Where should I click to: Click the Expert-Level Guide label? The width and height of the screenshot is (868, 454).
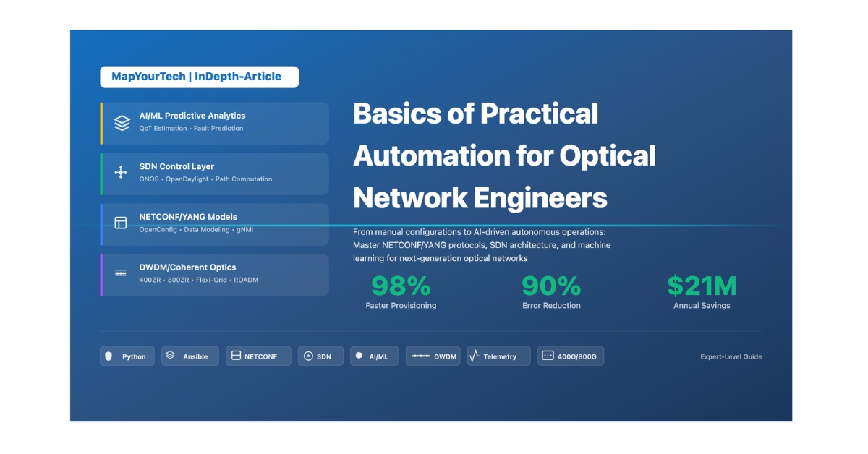[731, 356]
